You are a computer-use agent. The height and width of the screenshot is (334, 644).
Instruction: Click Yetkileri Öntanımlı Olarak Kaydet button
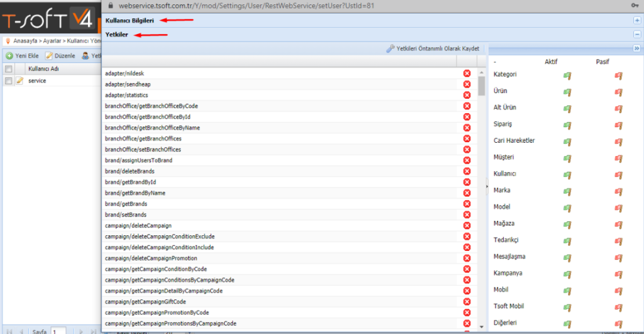coord(433,48)
